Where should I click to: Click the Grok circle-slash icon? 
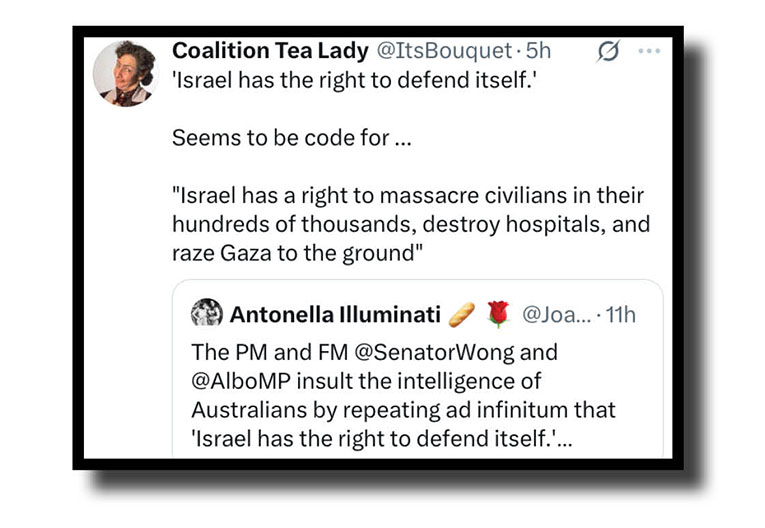pyautogui.click(x=608, y=51)
